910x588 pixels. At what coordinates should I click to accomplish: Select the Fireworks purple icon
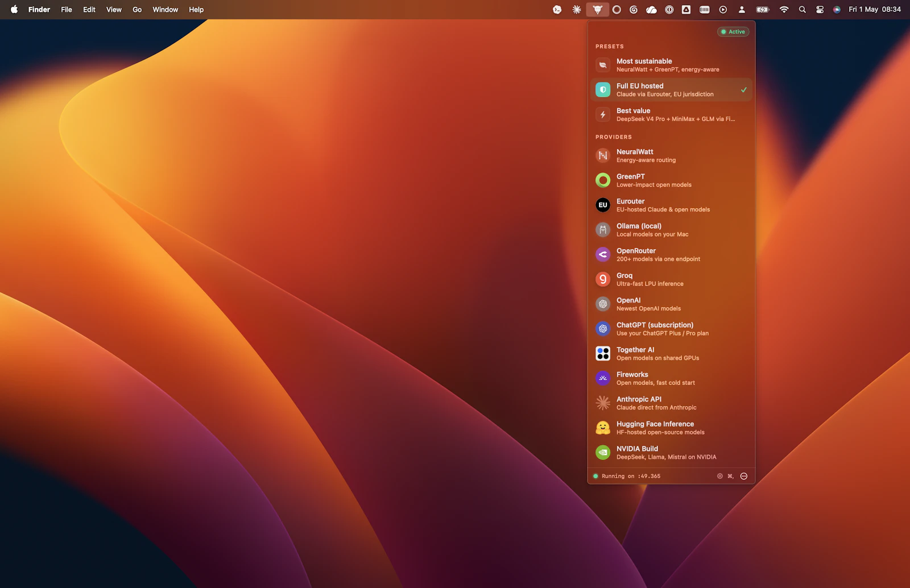pos(603,378)
